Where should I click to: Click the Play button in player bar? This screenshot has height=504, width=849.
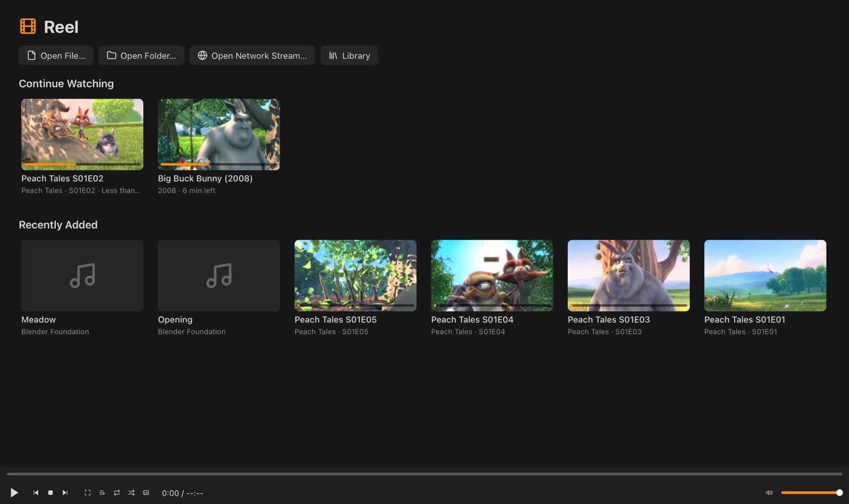pyautogui.click(x=14, y=493)
